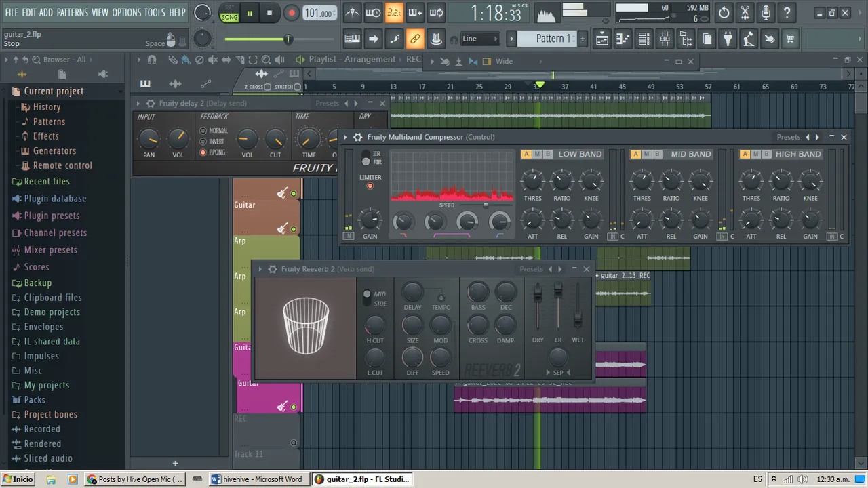
Task: Open the help question mark icon
Action: point(787,12)
